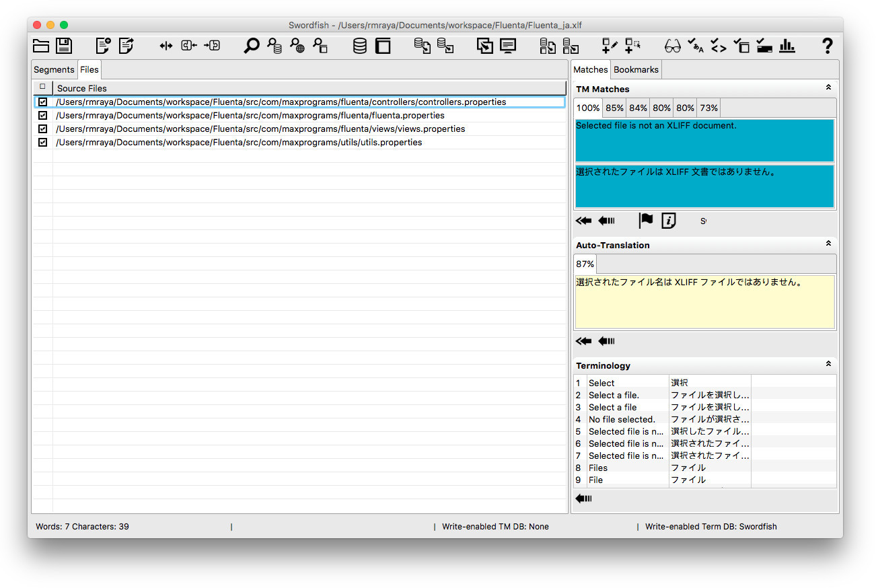Screen dimensions: 876x588
Task: Click the plus with pencil toolbar icon
Action: (x=610, y=46)
